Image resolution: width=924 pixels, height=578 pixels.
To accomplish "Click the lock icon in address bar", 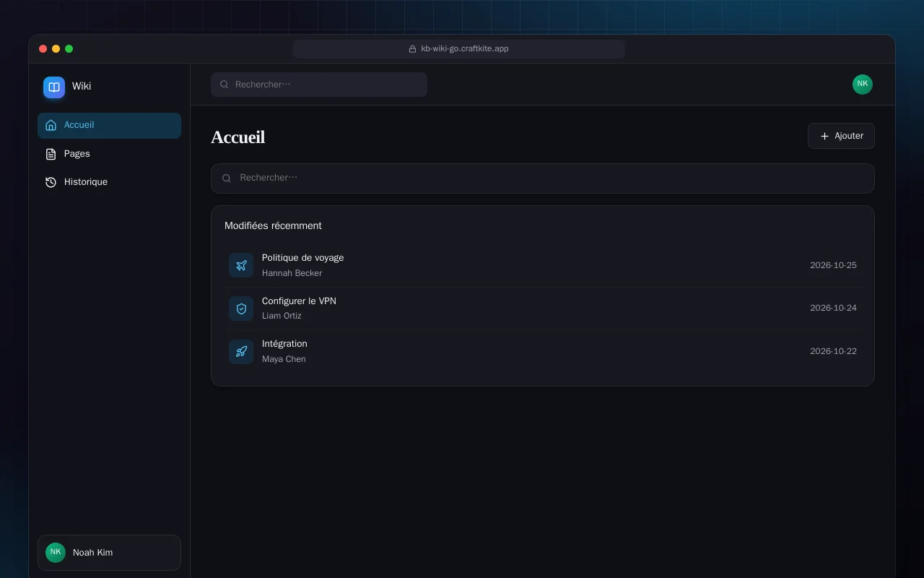I will (x=413, y=49).
